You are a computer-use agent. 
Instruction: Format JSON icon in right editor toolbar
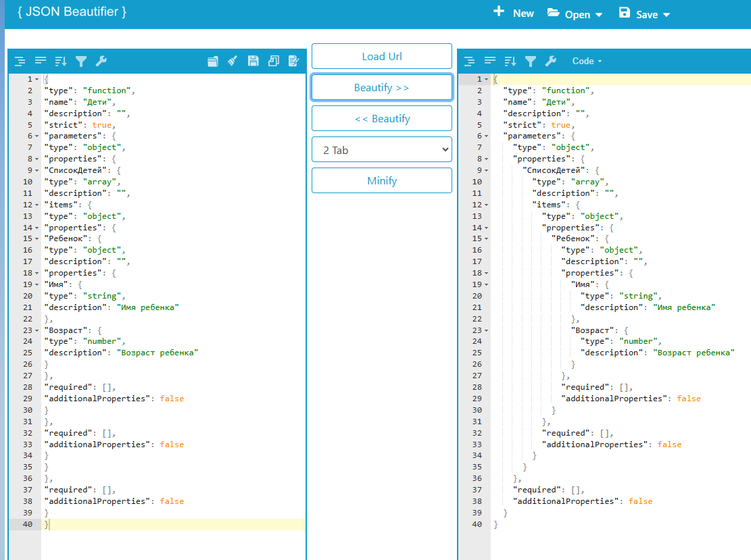point(469,61)
